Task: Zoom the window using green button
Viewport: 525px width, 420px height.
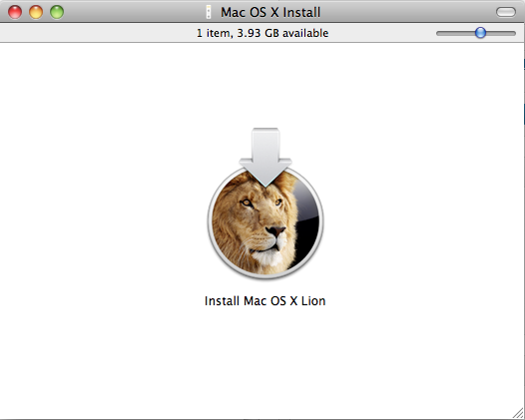Action: coord(57,12)
